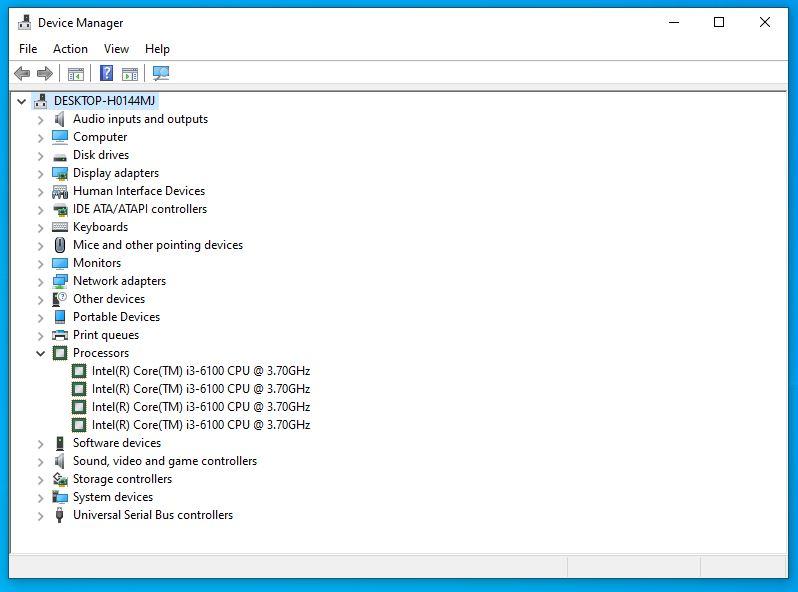Click the Device Manager title bar icon
Screen dimensions: 798x592
[24, 23]
